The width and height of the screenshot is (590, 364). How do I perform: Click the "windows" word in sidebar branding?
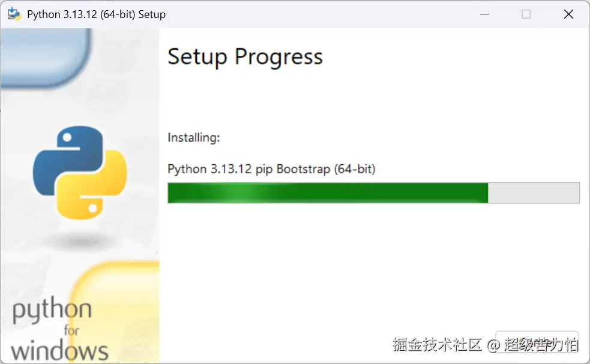tap(60, 350)
